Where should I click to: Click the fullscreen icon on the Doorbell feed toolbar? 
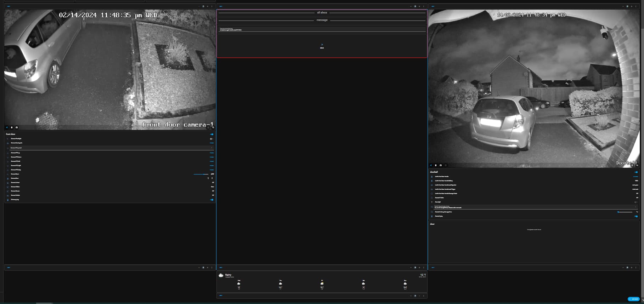coord(446,165)
